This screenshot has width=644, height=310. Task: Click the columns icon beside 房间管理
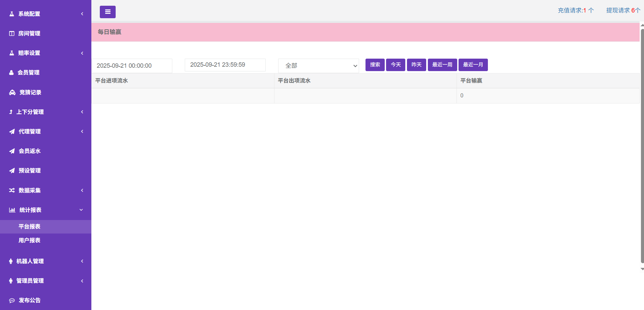pyautogui.click(x=12, y=33)
